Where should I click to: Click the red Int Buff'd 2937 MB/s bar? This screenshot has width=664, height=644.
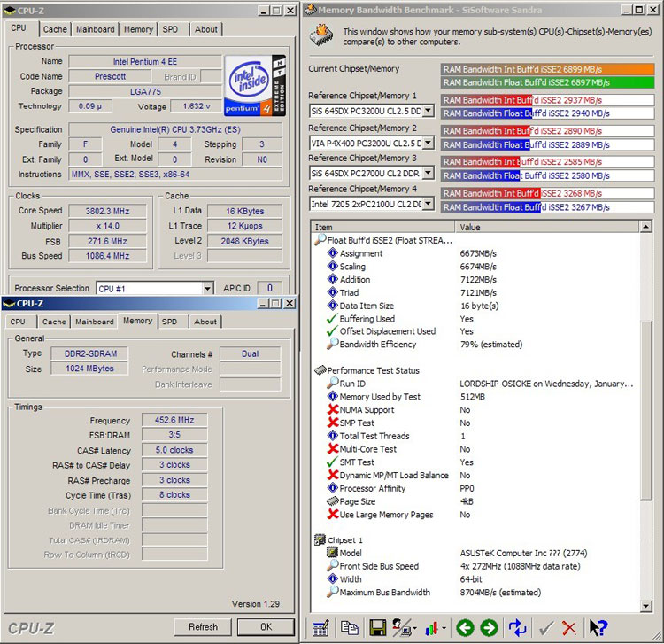pyautogui.click(x=547, y=100)
